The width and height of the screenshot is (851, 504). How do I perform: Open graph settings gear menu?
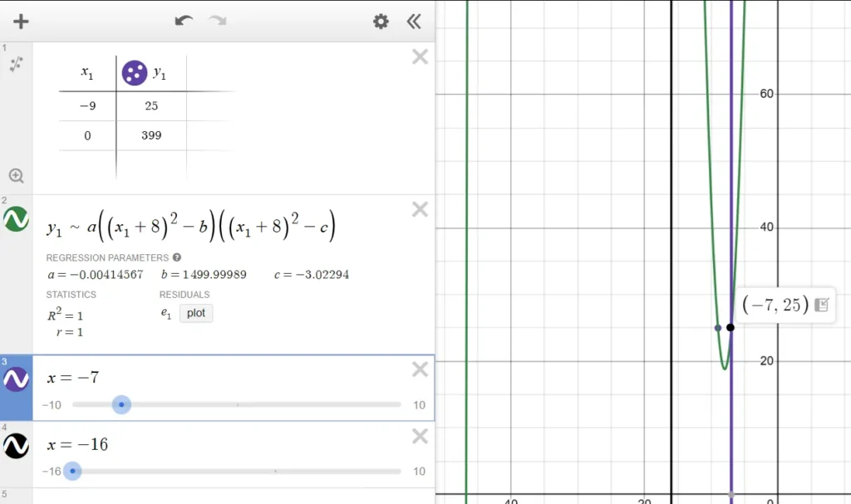point(381,22)
